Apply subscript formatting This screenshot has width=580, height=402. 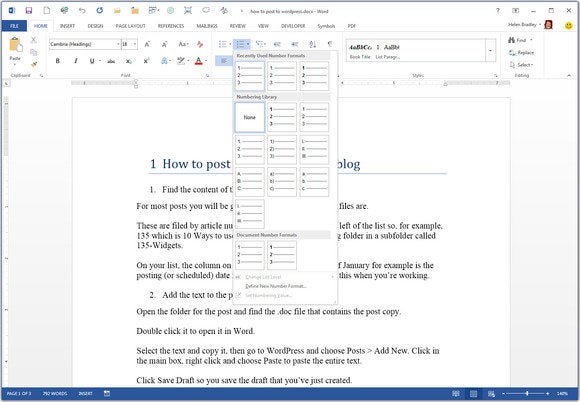pyautogui.click(x=128, y=61)
